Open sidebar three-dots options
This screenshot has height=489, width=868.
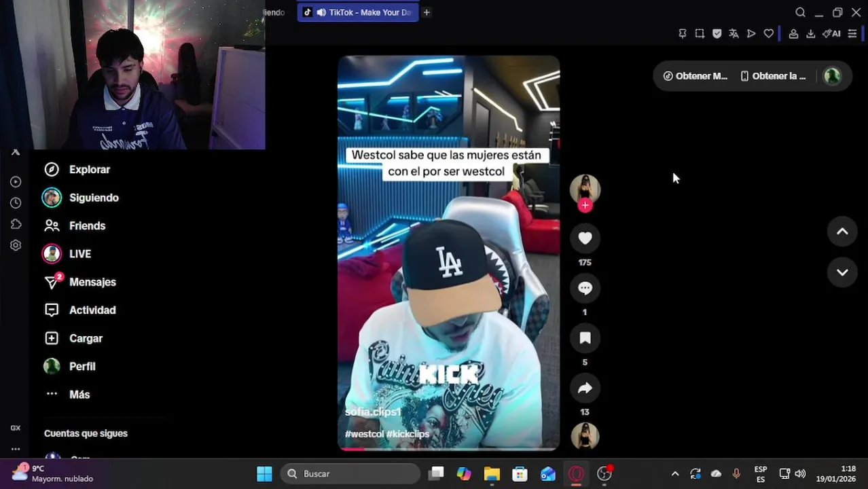[x=16, y=449]
